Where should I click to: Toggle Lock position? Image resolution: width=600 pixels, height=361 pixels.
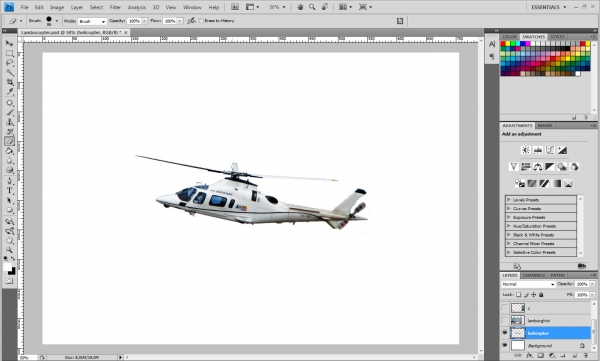click(533, 295)
